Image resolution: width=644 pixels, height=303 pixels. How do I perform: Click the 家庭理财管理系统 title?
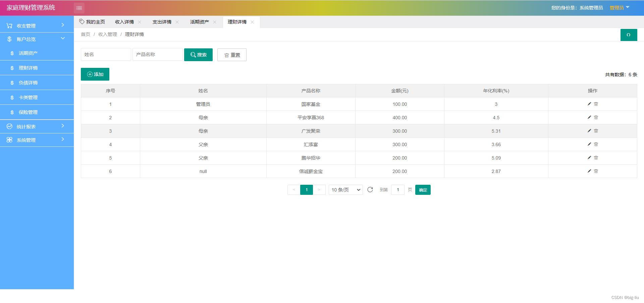pos(31,7)
